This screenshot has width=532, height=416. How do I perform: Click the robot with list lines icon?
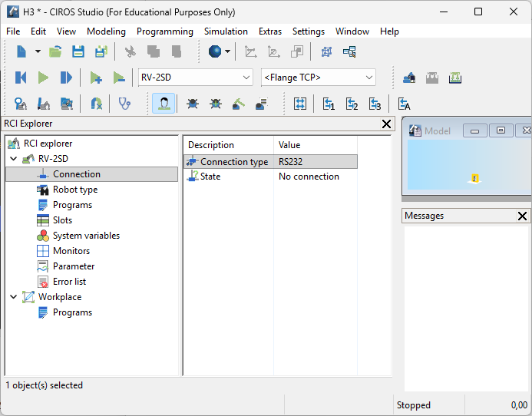tap(262, 104)
